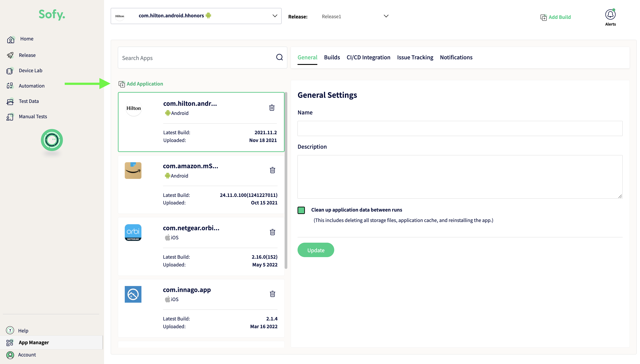Click trash icon next to com.innago.app
The height and width of the screenshot is (364, 640).
(272, 294)
